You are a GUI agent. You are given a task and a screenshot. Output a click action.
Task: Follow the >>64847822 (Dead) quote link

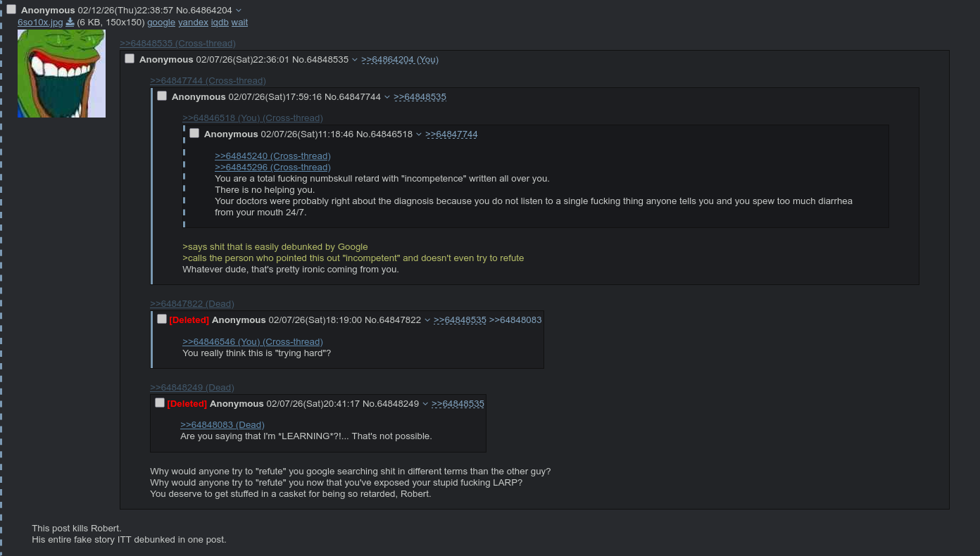tap(192, 304)
